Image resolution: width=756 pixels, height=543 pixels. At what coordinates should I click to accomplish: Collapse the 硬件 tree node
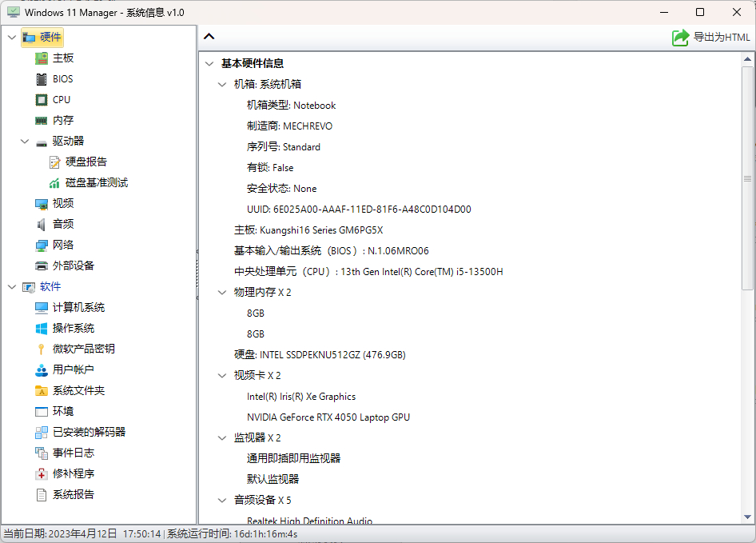pos(12,37)
